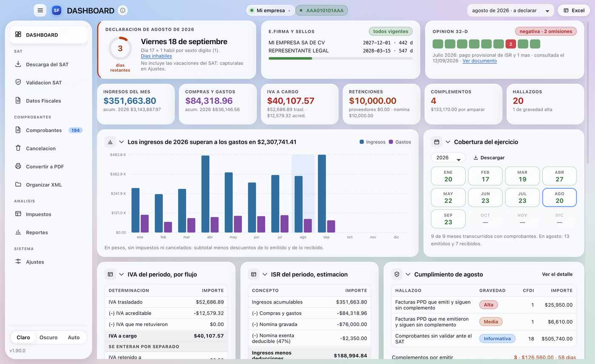595x364 pixels.
Task: Open the 2026 year dropdown
Action: coord(448,158)
